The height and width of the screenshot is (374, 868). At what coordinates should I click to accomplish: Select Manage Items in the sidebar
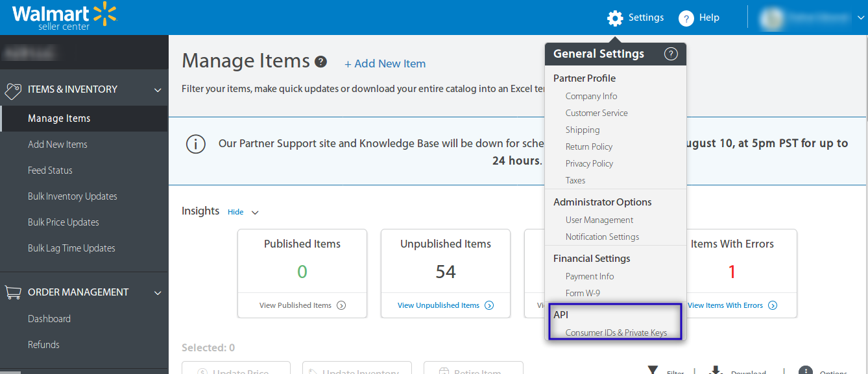[84, 119]
